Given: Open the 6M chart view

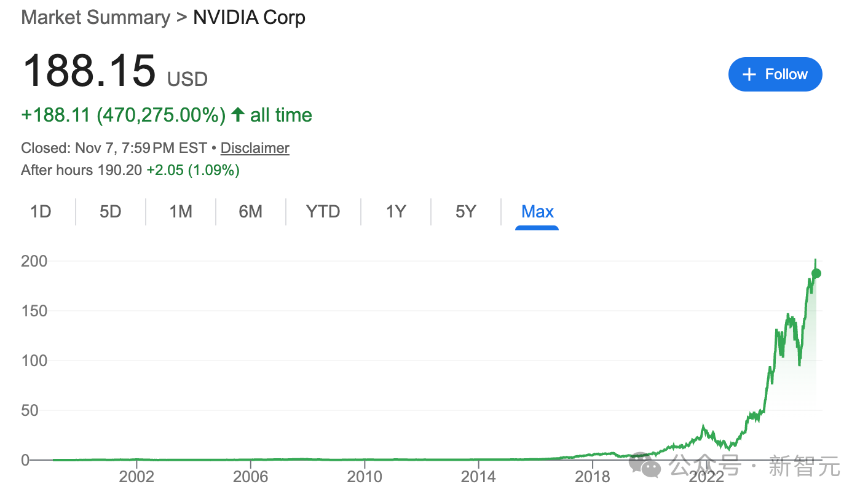Looking at the screenshot, I should click(x=251, y=212).
